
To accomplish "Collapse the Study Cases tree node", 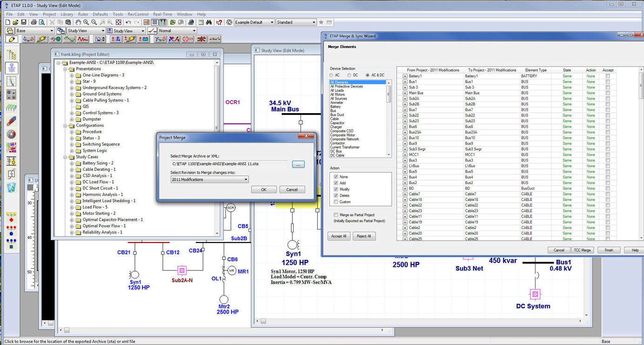I will (x=66, y=157).
